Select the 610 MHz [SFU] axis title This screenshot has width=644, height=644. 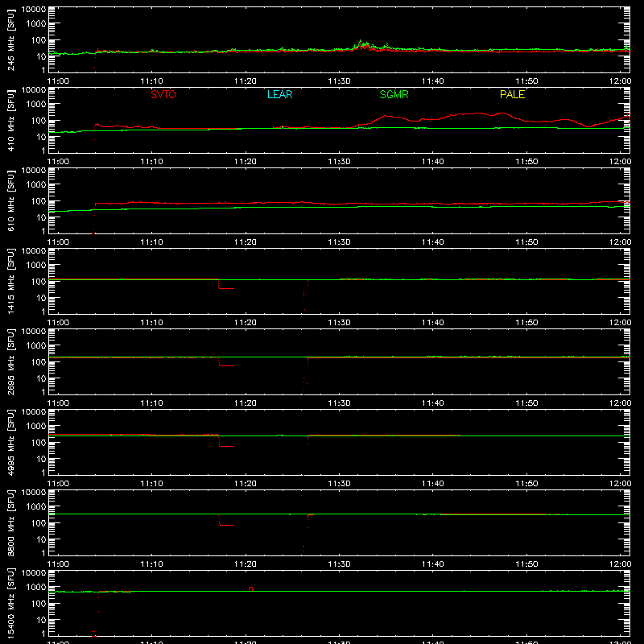11,200
